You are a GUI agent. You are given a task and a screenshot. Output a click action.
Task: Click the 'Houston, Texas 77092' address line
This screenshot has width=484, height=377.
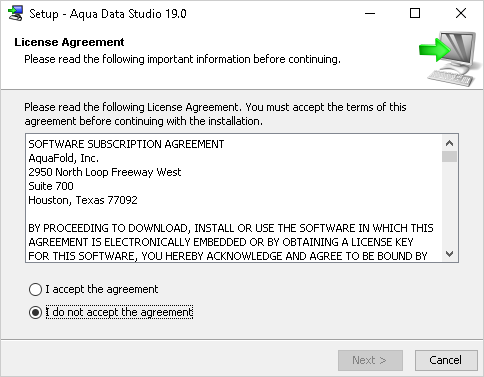point(83,200)
